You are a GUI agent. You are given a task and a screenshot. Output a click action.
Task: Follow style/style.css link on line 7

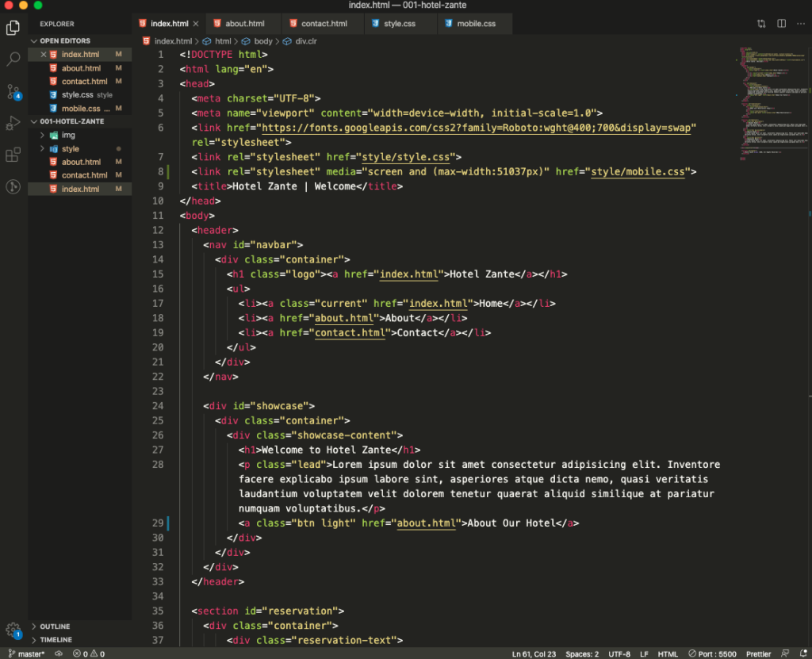(405, 157)
